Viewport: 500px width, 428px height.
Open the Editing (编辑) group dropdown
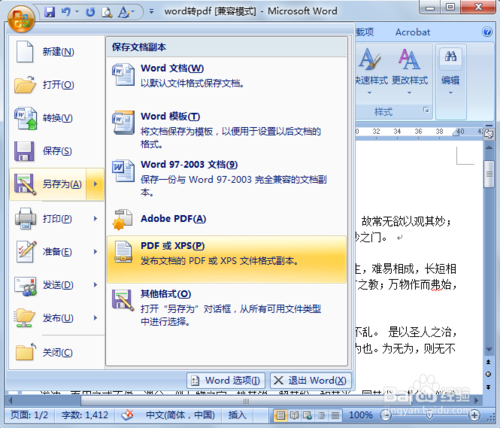point(451,72)
